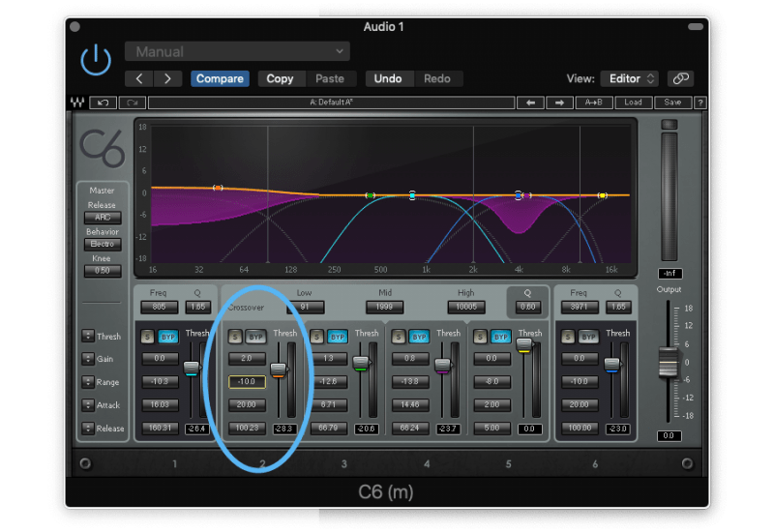Select the cyan band marker on graph
This screenshot has width=774, height=532.
click(412, 195)
